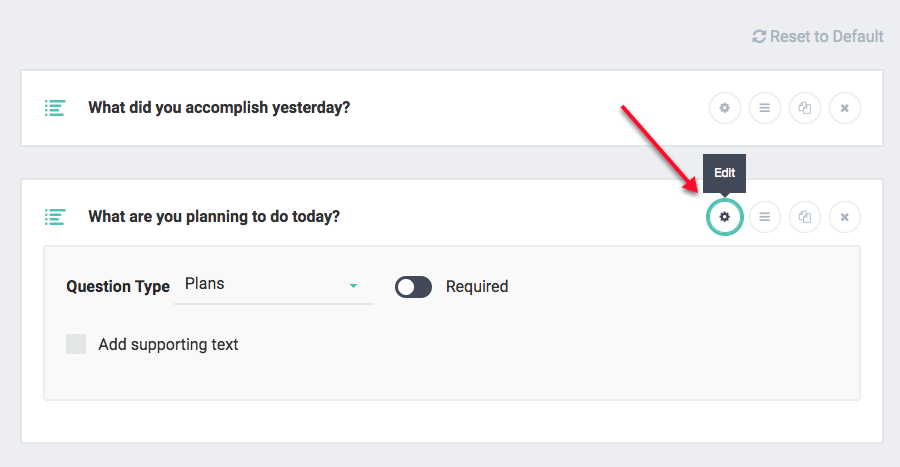
Task: Click the 'What did you accomplish yesterday?' title
Action: (219, 108)
